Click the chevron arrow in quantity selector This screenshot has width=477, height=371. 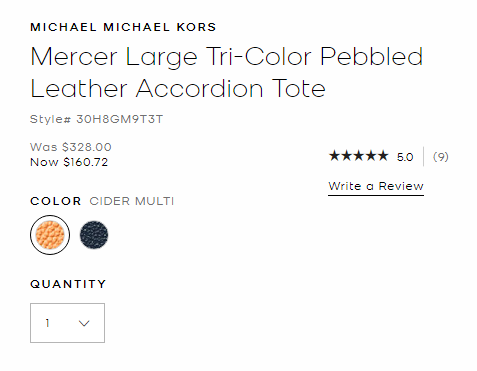point(84,323)
